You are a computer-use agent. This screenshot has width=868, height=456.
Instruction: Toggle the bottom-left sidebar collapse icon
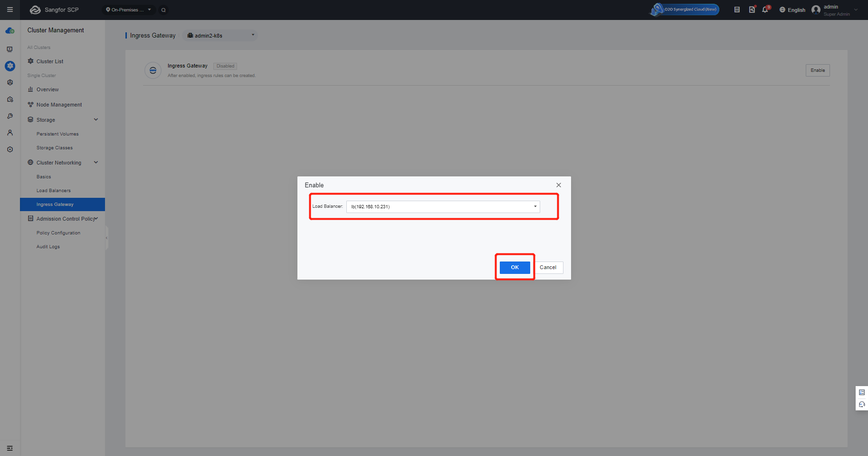(x=10, y=448)
